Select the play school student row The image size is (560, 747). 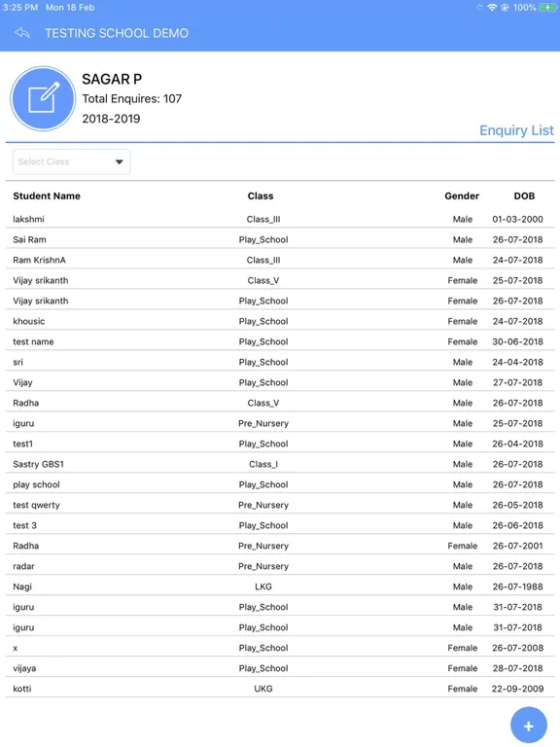pos(280,484)
